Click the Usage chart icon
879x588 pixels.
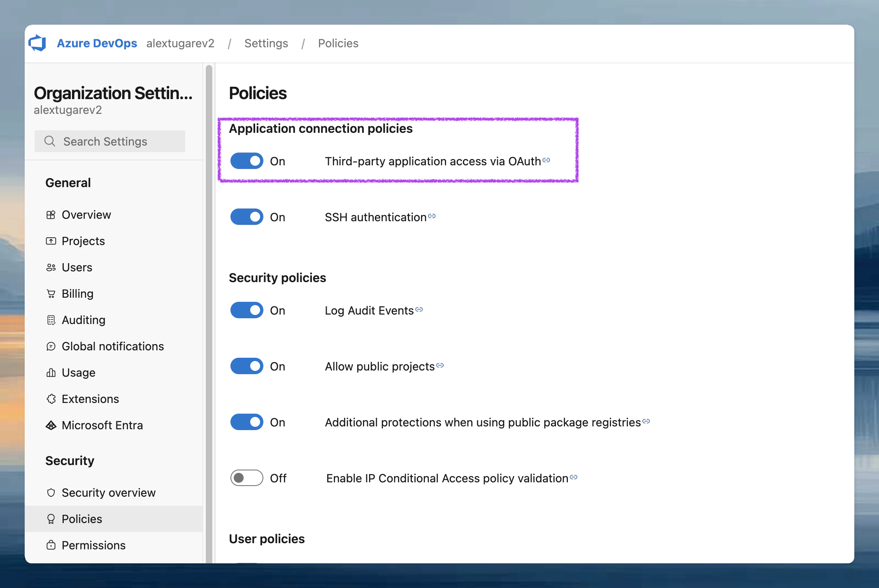pyautogui.click(x=51, y=373)
